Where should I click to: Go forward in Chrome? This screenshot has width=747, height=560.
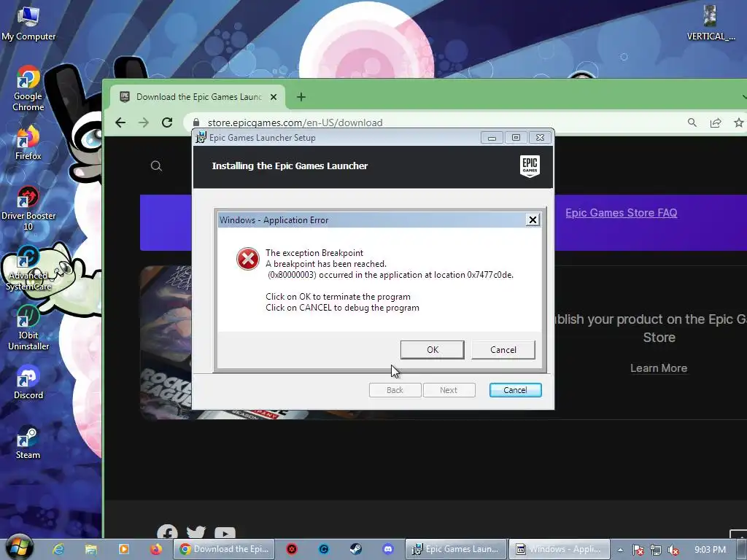(x=144, y=122)
